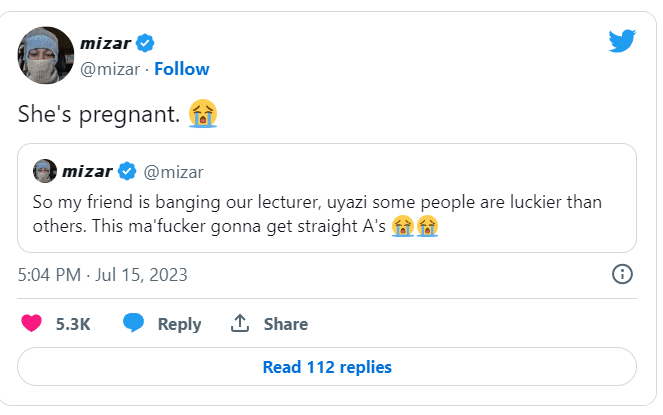Screen dimensions: 663x415
Task: Follow the @mizar account
Action: [x=182, y=69]
